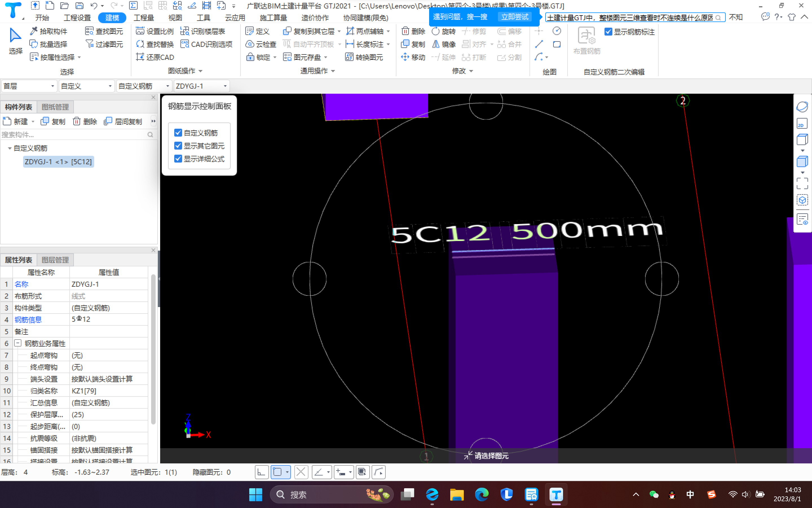812x508 pixels.
Task: Expand 修改 group arrow
Action: 471,71
